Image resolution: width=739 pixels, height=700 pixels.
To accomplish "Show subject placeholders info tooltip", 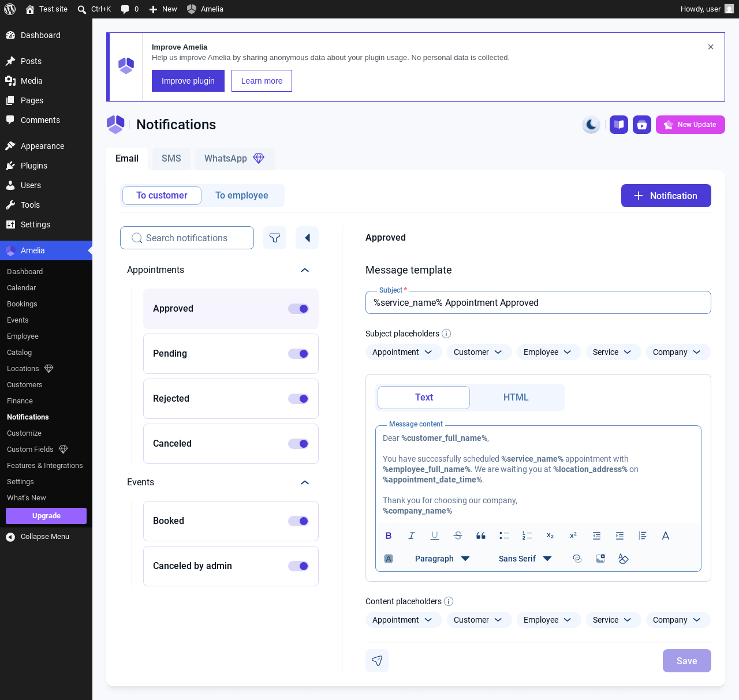I will click(446, 334).
